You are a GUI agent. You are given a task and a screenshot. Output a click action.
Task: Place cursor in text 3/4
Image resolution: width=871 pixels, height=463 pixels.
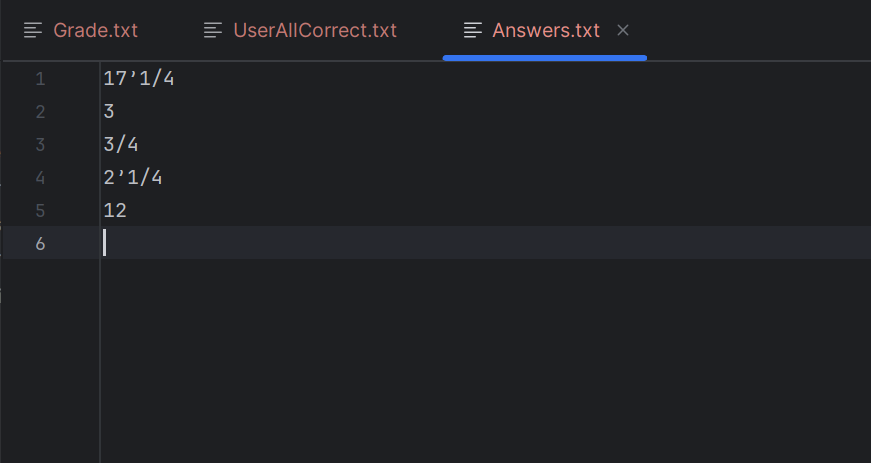[121, 145]
